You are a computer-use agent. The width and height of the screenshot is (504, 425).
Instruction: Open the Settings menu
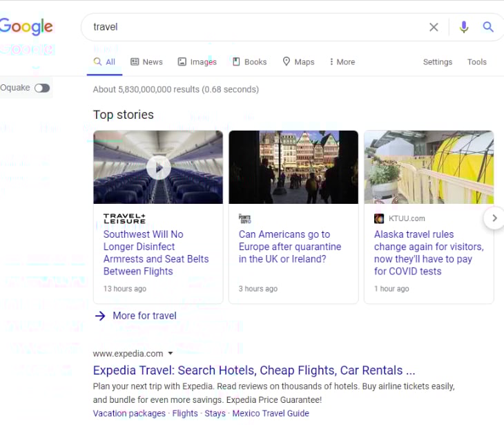(x=438, y=62)
